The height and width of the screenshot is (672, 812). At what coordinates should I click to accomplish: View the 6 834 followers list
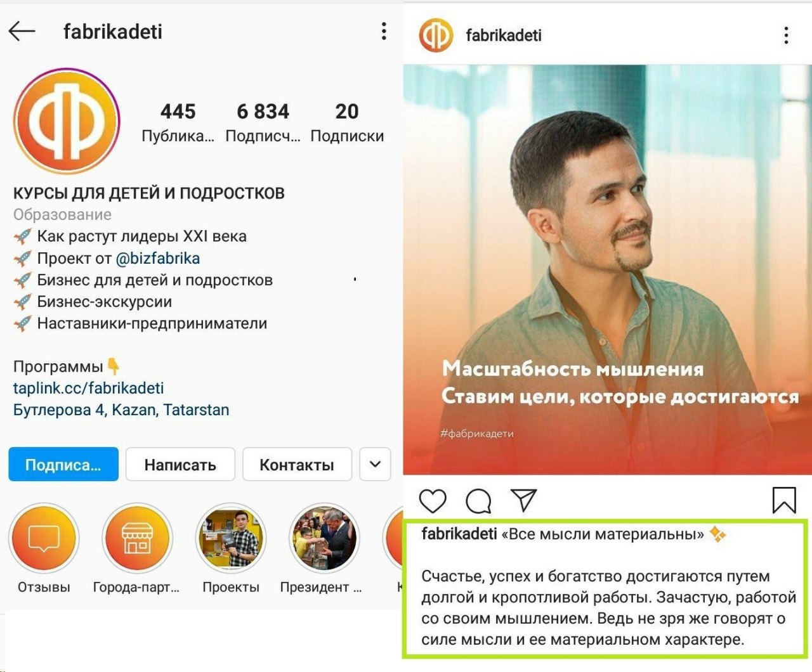click(x=263, y=122)
